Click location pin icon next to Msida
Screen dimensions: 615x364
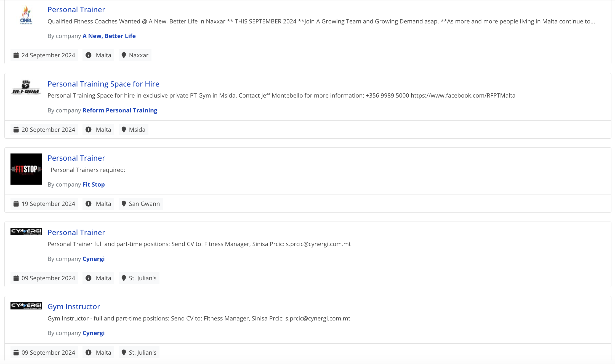click(x=124, y=130)
